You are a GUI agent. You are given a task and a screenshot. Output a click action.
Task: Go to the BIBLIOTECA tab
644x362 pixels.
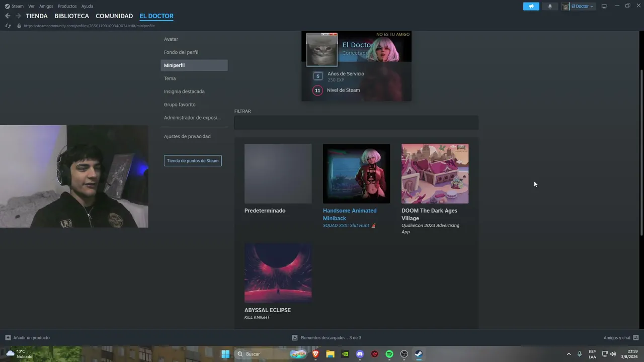[71, 16]
